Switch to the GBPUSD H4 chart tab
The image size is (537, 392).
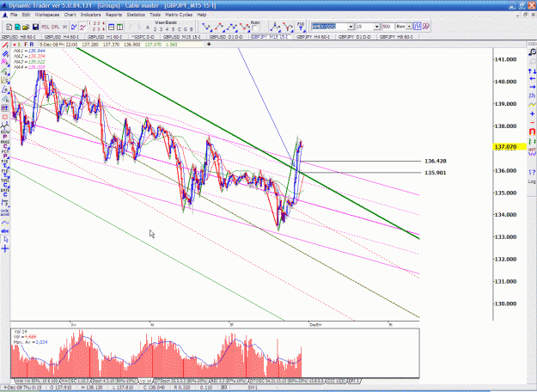pos(62,37)
